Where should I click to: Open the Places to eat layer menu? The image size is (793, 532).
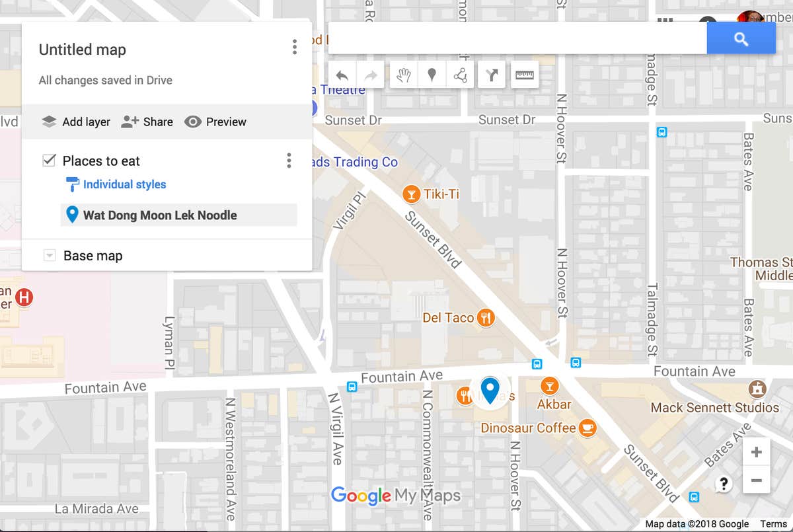click(x=289, y=160)
